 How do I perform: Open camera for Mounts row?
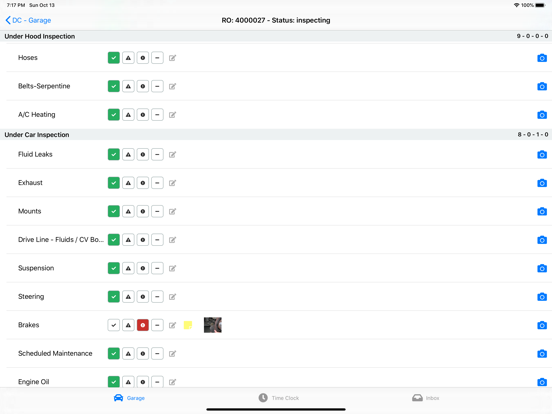pos(542,211)
